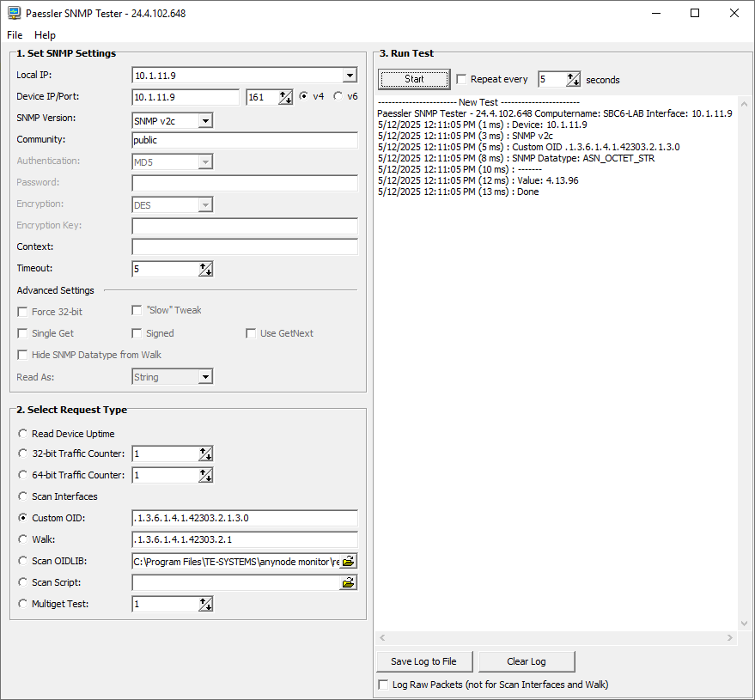Select the Walk request type
755x700 pixels.
[22, 539]
